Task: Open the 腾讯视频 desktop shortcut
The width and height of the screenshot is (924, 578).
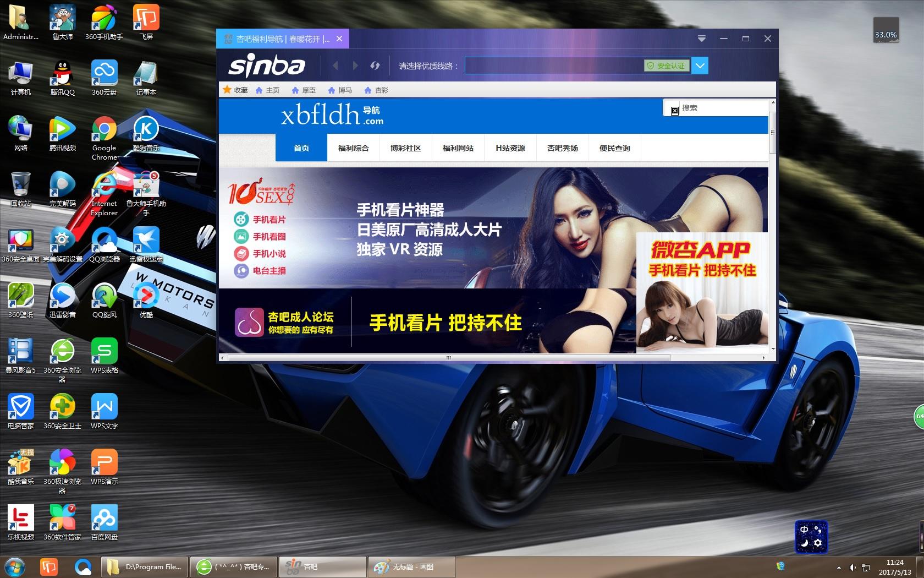Action: tap(63, 133)
